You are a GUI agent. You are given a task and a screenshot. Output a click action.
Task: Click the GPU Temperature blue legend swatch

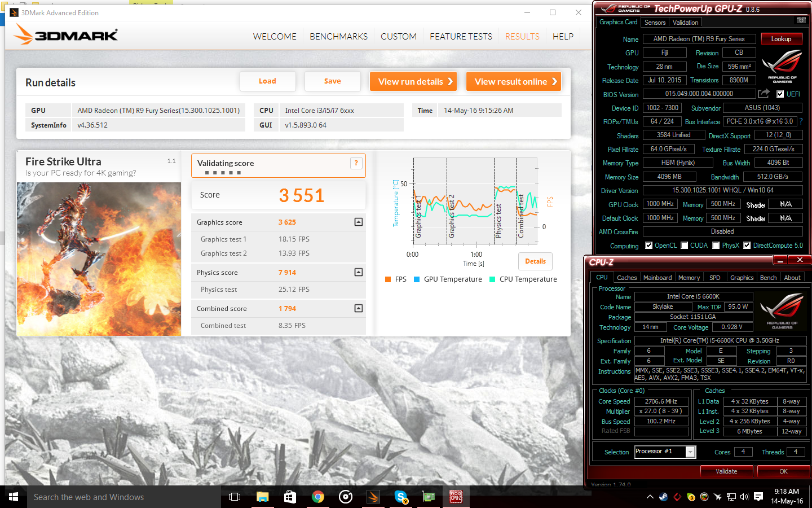[x=417, y=279]
